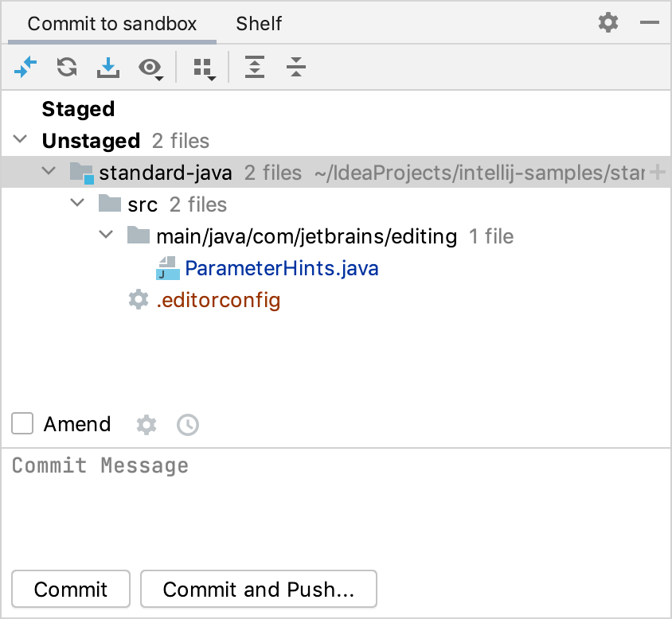672x619 pixels.
Task: Select the Commit to sandbox tab
Action: coord(111,24)
